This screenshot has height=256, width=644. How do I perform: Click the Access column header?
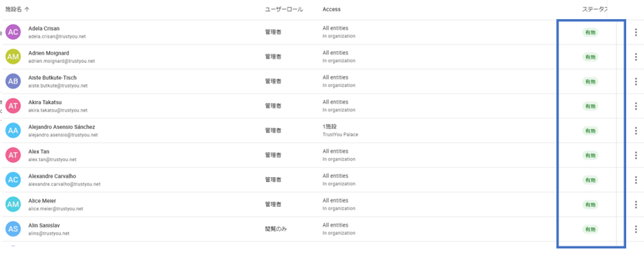[x=331, y=9]
